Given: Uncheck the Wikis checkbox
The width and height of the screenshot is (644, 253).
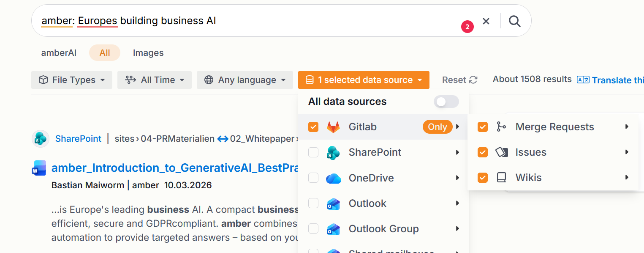Looking at the screenshot, I should point(483,178).
